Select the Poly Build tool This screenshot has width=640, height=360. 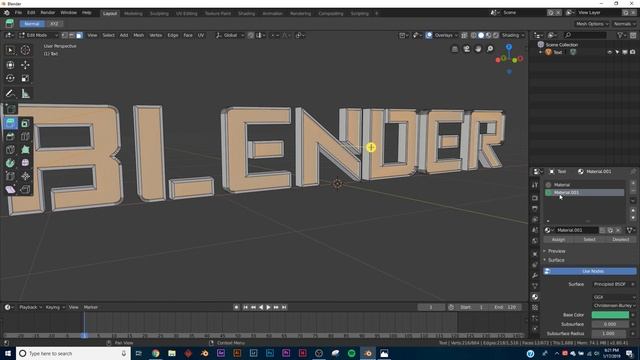coord(25,149)
